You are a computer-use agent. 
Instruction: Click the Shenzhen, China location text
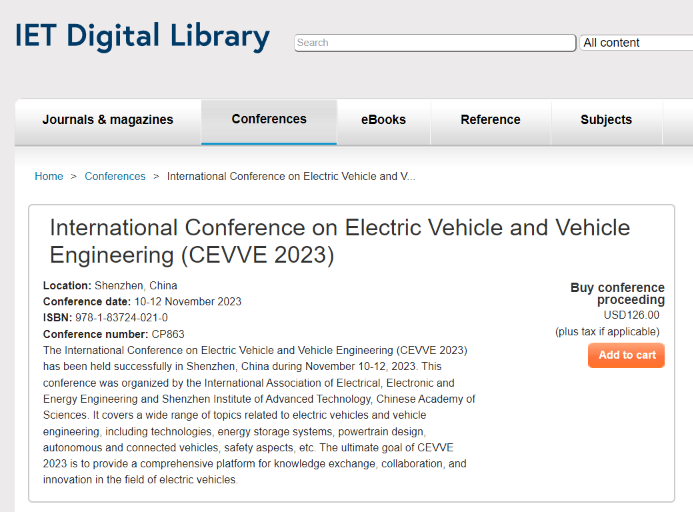pyautogui.click(x=136, y=286)
